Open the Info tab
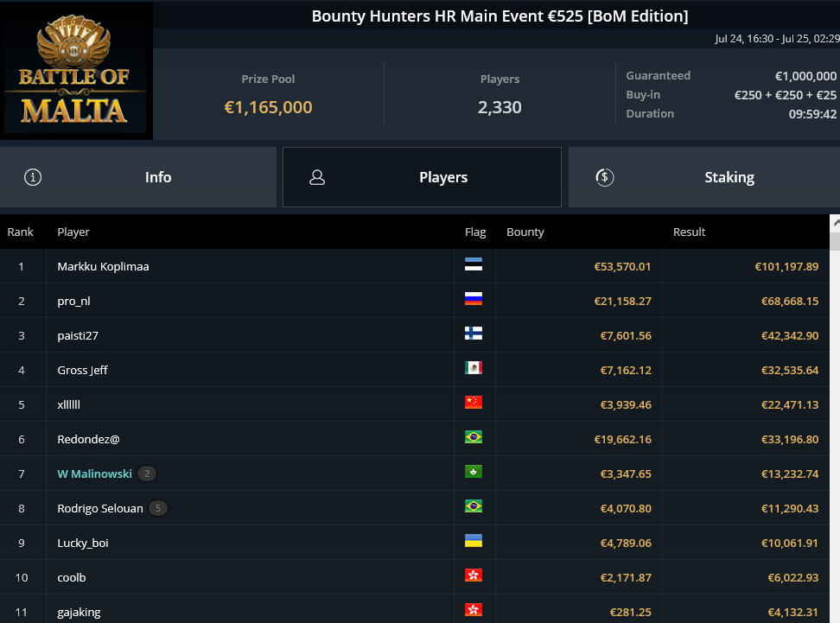Screen dimensions: 840x623 pyautogui.click(x=137, y=177)
